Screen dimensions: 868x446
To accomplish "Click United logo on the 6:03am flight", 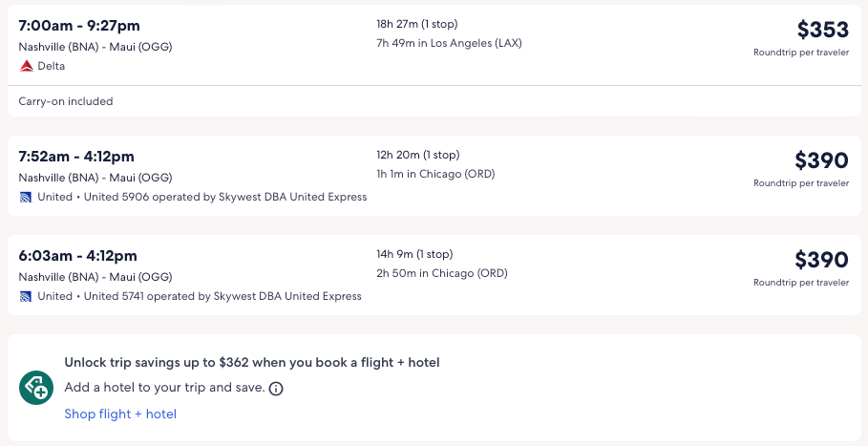I will pos(26,296).
